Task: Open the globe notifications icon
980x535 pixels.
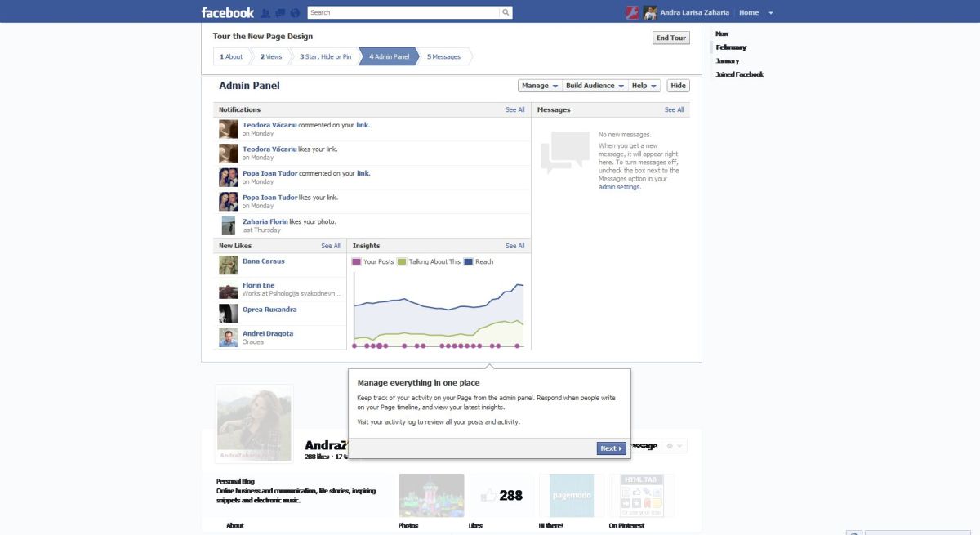Action: (294, 13)
